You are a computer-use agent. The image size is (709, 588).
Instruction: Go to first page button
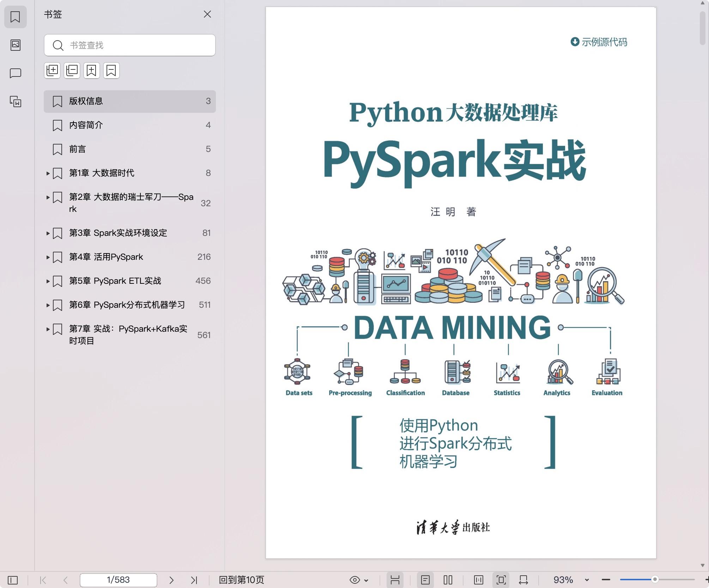pyautogui.click(x=43, y=580)
